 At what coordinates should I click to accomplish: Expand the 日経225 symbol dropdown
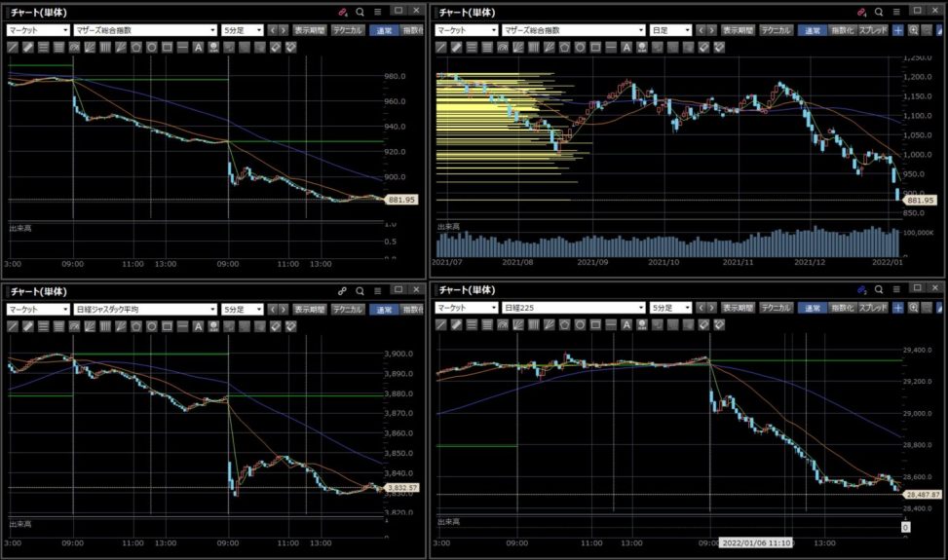pos(573,308)
